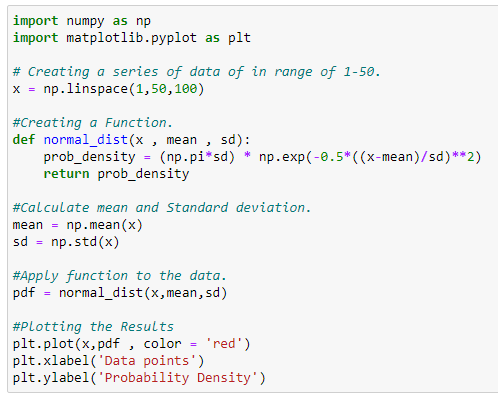This screenshot has height=396, width=498.
Task: Click the '#Apply function to the data.' comment
Action: click(x=120, y=276)
